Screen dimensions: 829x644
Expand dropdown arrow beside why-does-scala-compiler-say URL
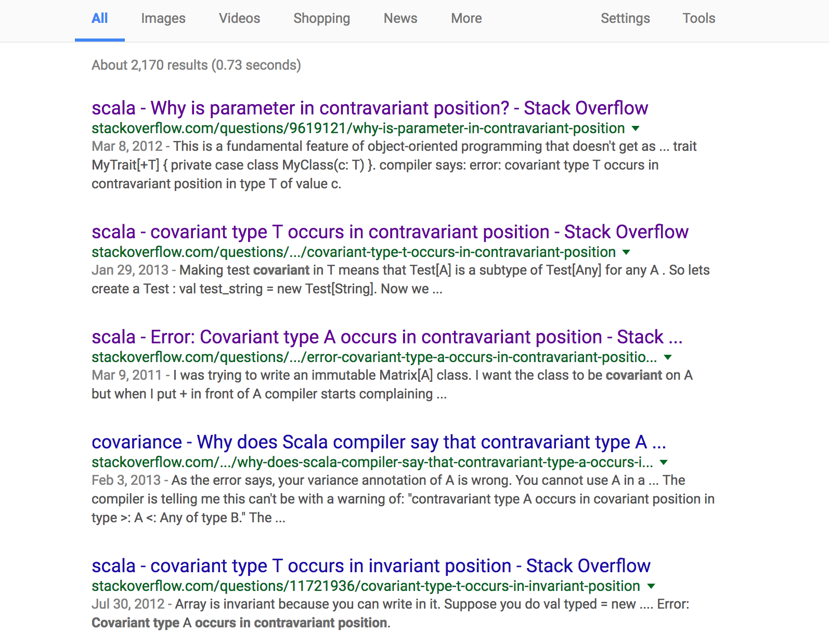click(664, 462)
